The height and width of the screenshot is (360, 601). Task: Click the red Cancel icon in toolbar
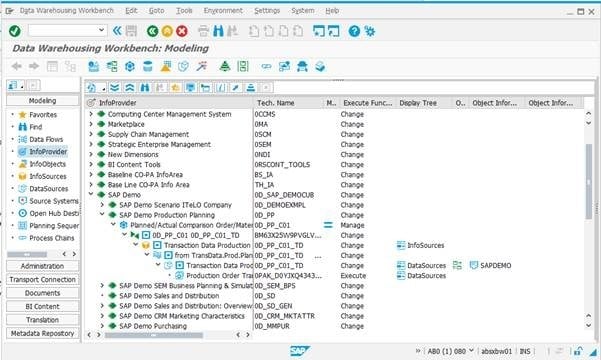[182, 31]
